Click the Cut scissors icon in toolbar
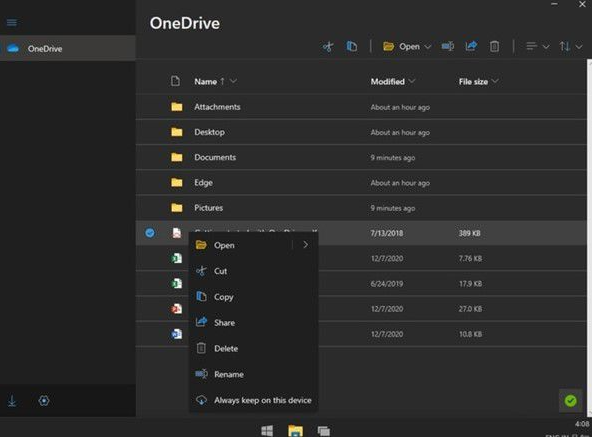 coord(328,46)
